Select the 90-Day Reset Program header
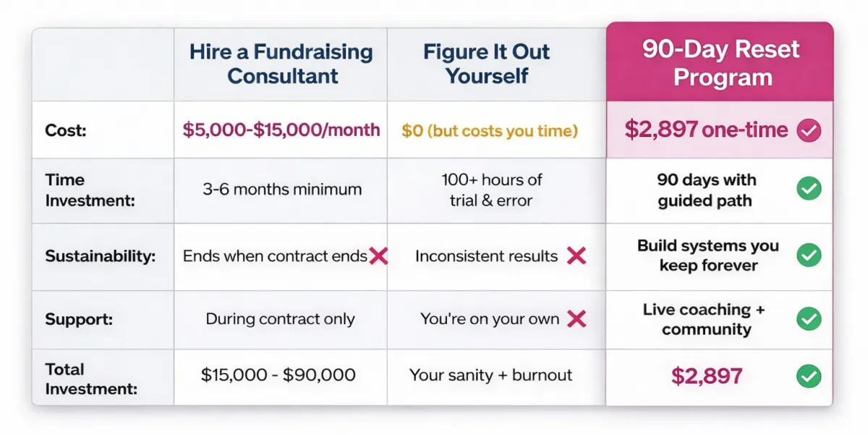Viewport: 868px width, 435px height. click(720, 63)
